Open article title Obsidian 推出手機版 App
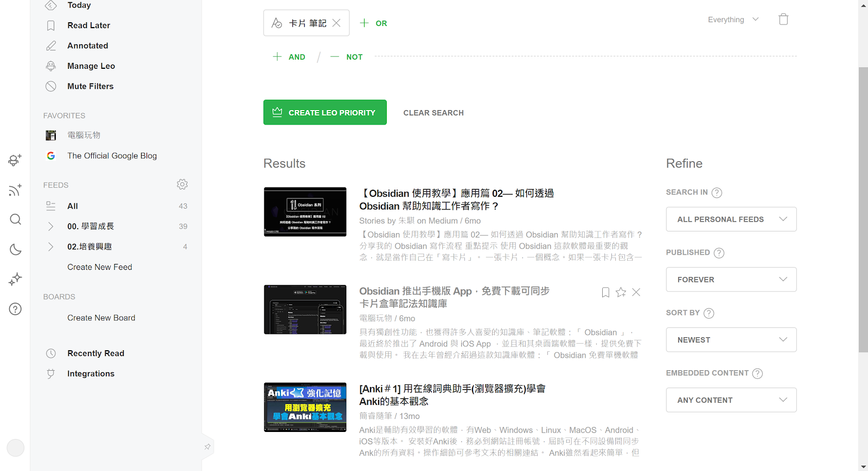 pos(455,297)
